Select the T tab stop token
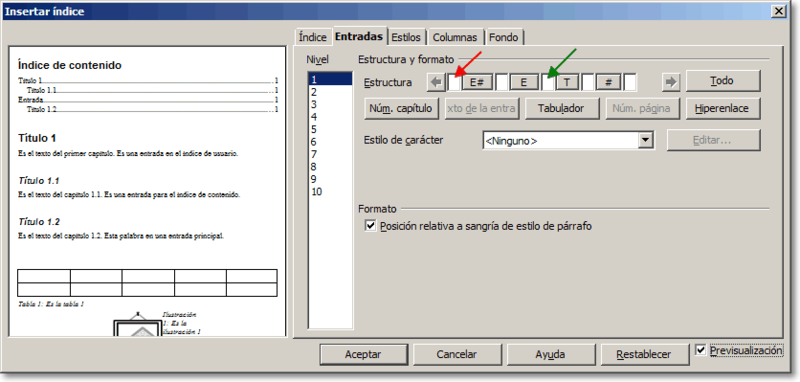The height and width of the screenshot is (382, 800). point(567,82)
